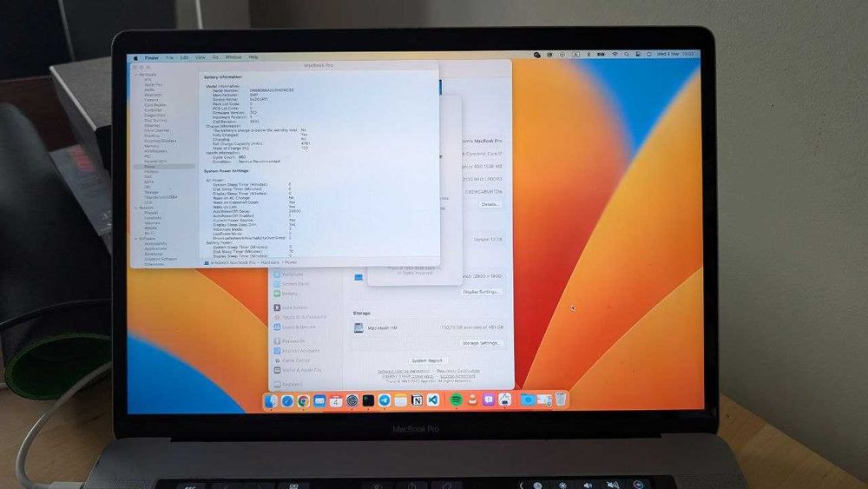Open Control Center in menu bar
Viewport: 868px width, 489px height.
(x=638, y=54)
